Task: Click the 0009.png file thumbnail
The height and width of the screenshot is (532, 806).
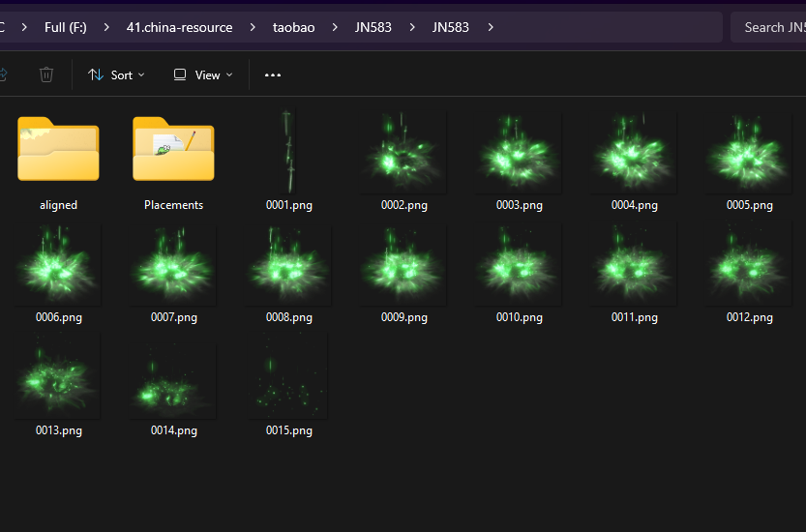Action: point(403,264)
